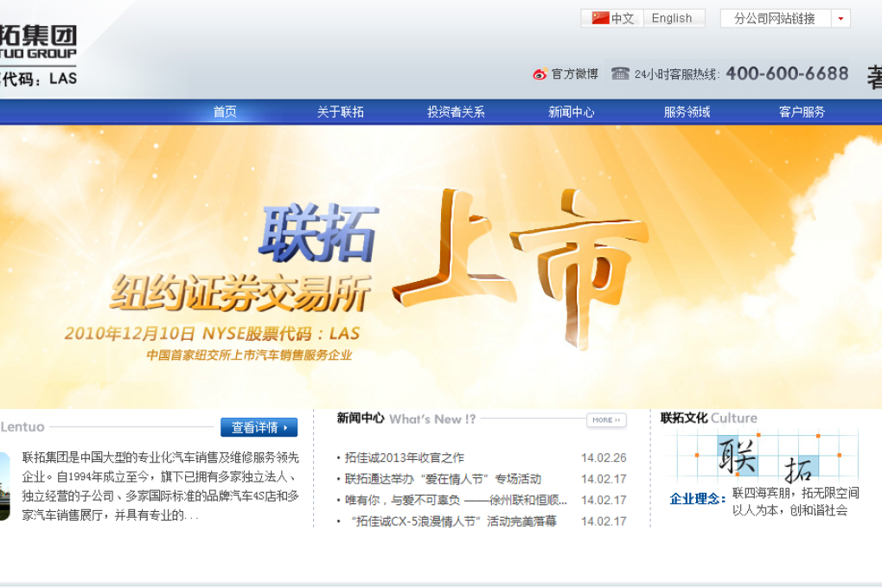882x588 pixels.
Task: Click the Lentuo Group logo
Action: point(39,54)
